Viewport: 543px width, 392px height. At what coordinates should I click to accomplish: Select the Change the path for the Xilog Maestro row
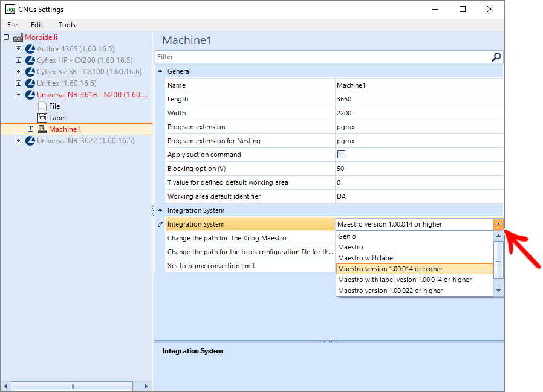coord(251,238)
